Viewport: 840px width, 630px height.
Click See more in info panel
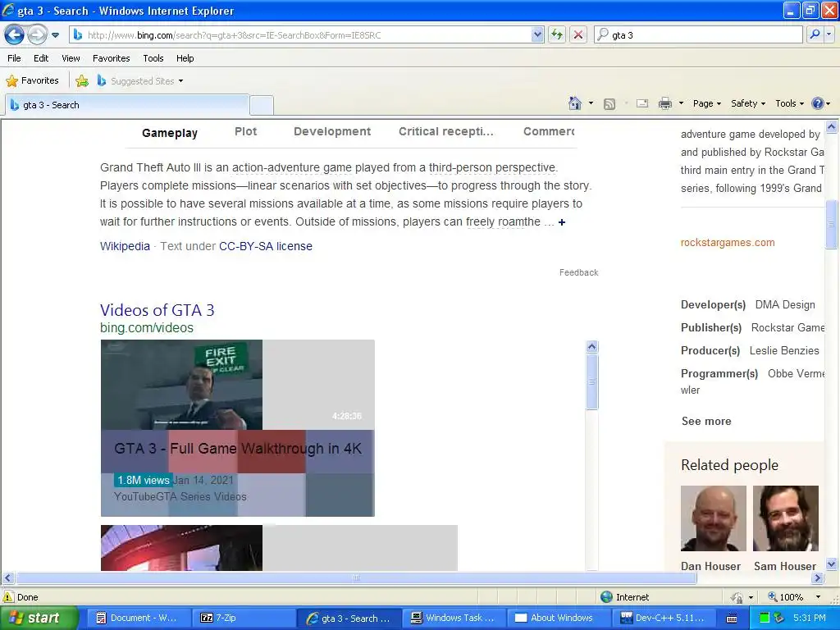click(706, 422)
